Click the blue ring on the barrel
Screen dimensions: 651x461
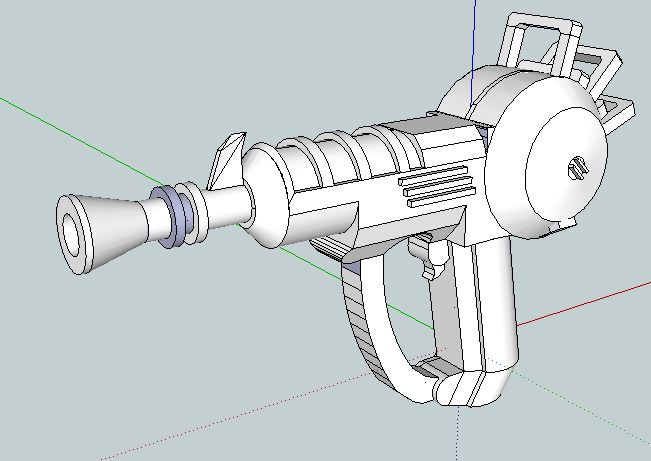click(174, 215)
